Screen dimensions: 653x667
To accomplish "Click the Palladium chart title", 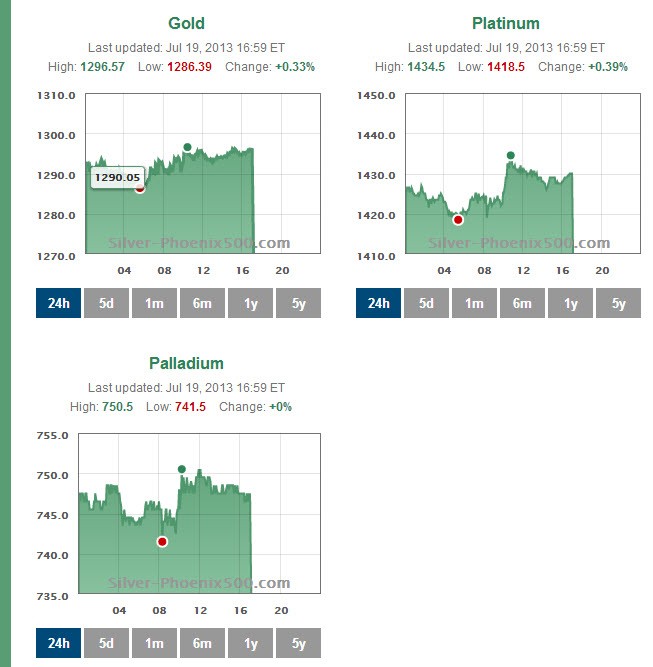I will point(186,363).
